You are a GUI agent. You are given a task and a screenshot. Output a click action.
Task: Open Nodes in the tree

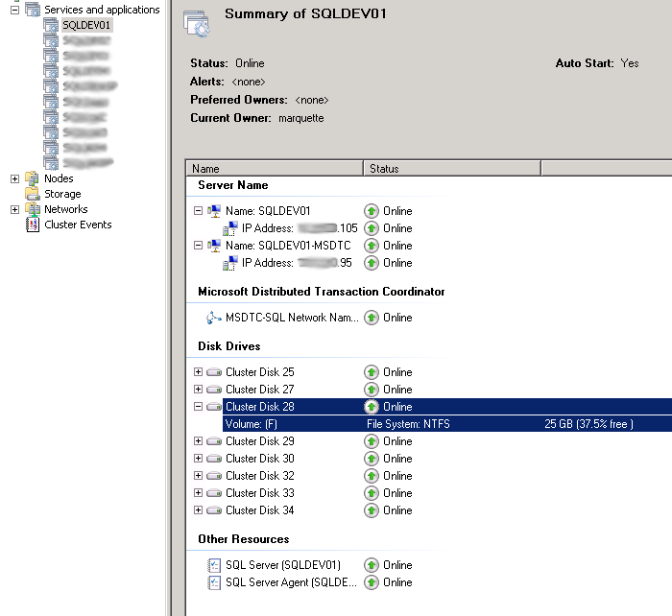tap(59, 178)
